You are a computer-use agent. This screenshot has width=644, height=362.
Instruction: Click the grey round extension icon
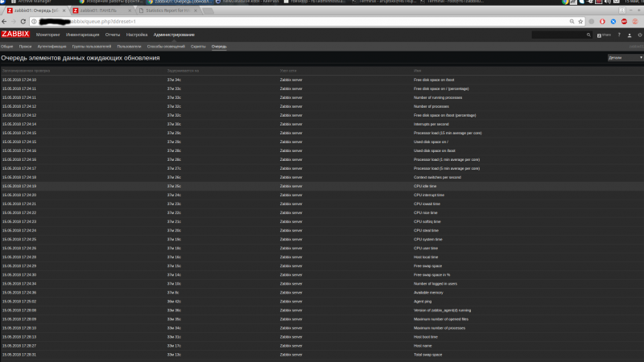point(592,22)
